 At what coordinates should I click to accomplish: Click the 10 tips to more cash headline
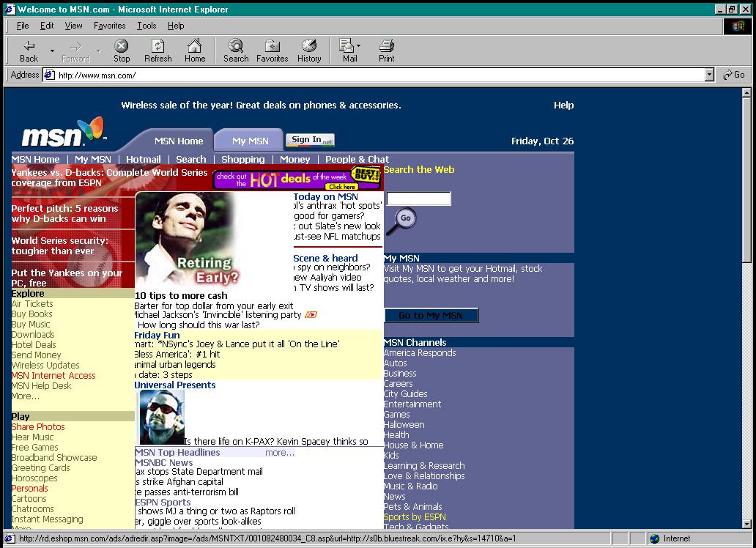click(181, 296)
